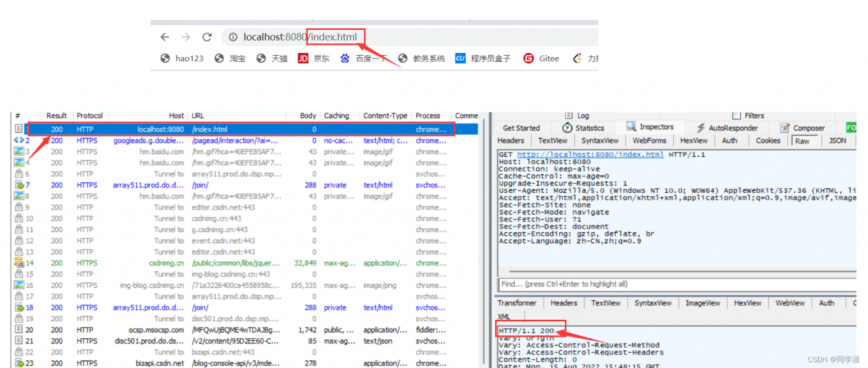Click the green arrow icon of session 7
868x368 pixels.
[x=19, y=185]
